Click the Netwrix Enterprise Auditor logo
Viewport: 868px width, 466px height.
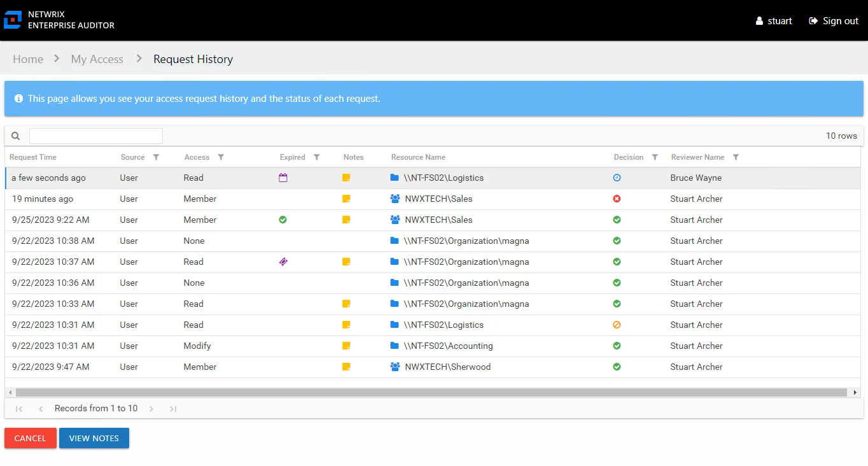[59, 20]
